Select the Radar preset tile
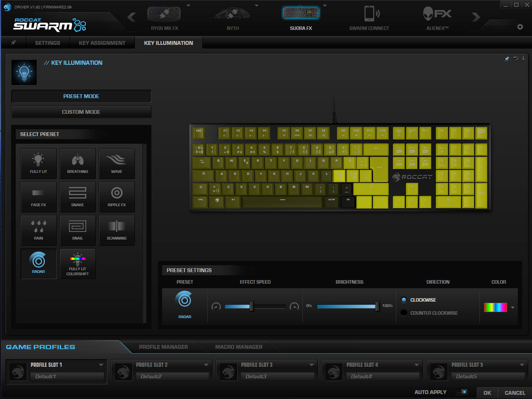This screenshot has height=399, width=532. tap(38, 264)
